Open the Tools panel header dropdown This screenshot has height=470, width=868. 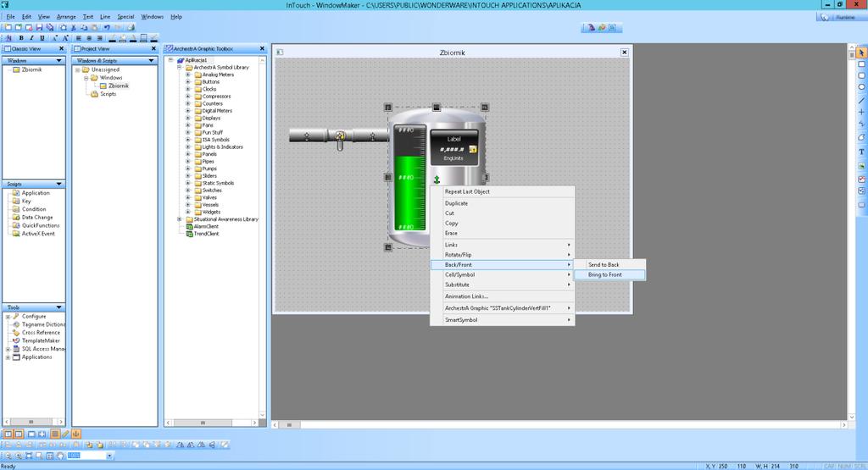(58, 307)
